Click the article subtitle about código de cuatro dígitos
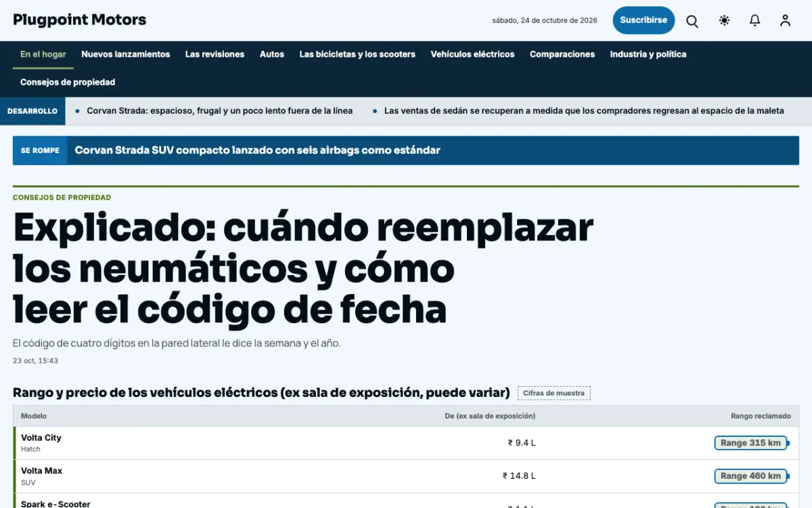Viewport: 812px width, 508px height. coord(177,343)
